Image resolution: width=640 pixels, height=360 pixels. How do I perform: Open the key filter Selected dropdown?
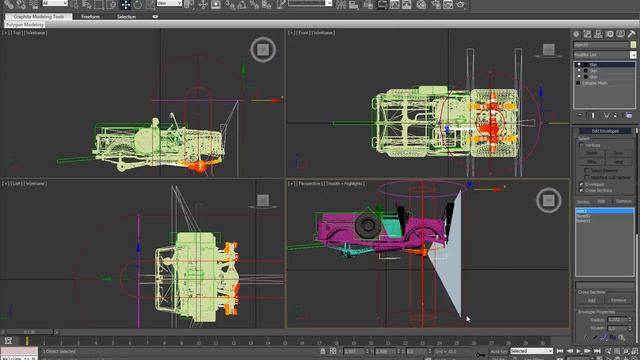coord(531,351)
